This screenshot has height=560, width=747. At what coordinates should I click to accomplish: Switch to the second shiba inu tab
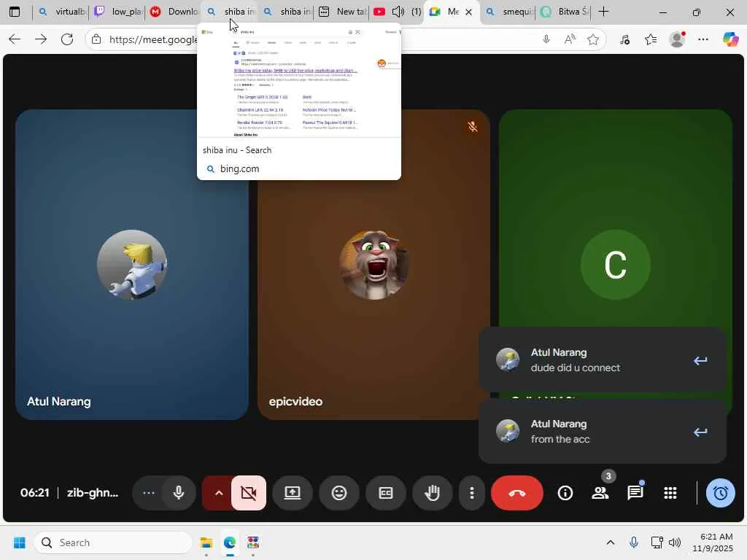pyautogui.click(x=287, y=12)
